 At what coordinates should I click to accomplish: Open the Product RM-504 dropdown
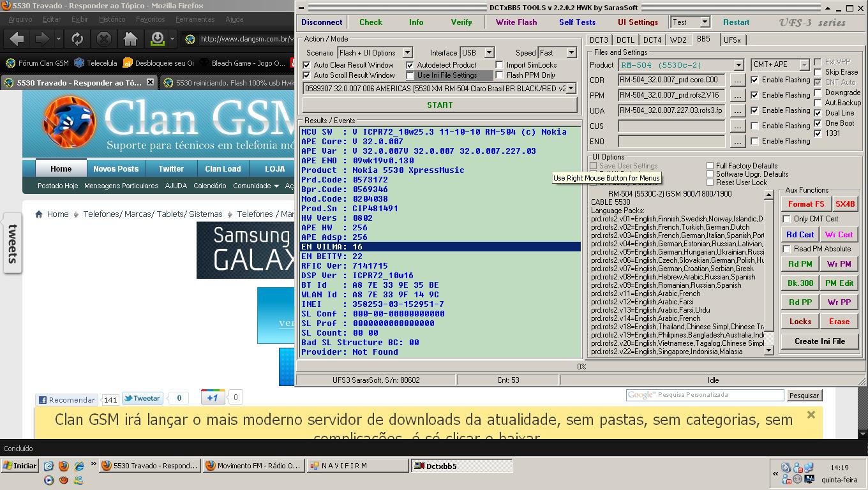[738, 65]
